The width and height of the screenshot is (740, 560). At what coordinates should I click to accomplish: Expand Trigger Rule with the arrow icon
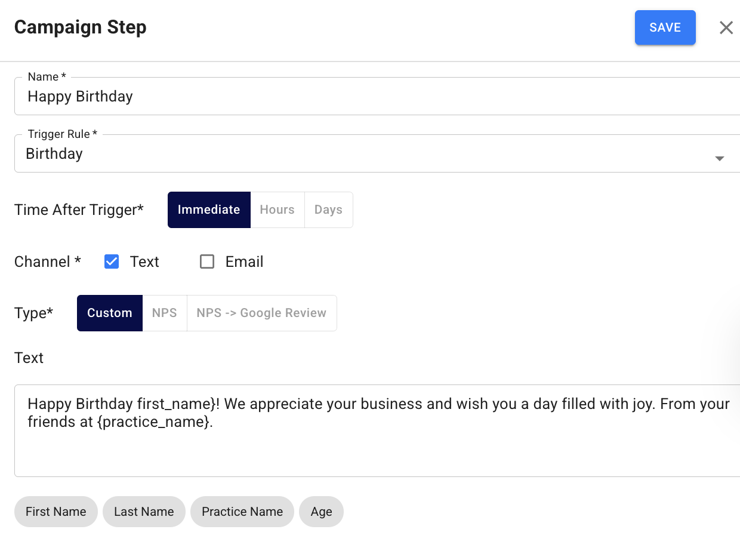click(720, 158)
